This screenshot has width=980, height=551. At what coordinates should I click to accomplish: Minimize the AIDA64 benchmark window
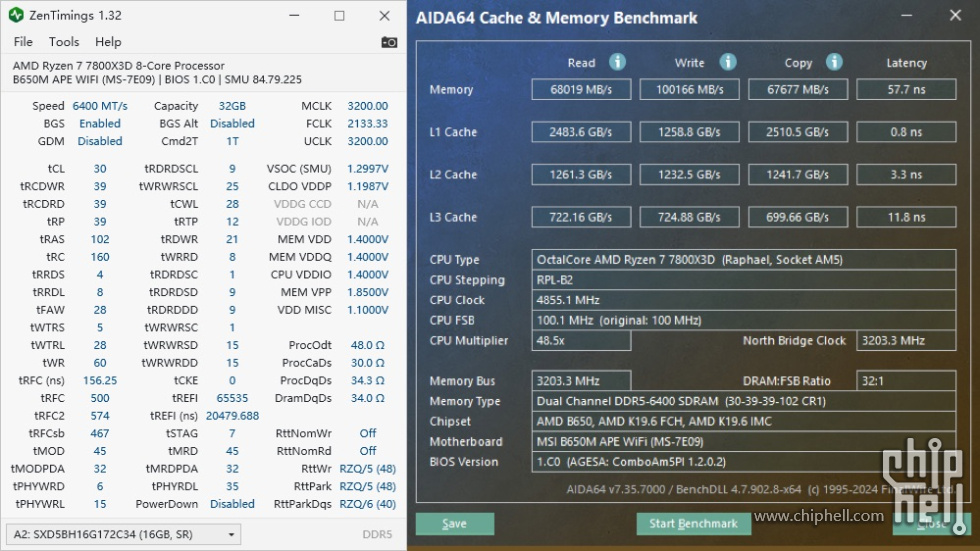906,15
